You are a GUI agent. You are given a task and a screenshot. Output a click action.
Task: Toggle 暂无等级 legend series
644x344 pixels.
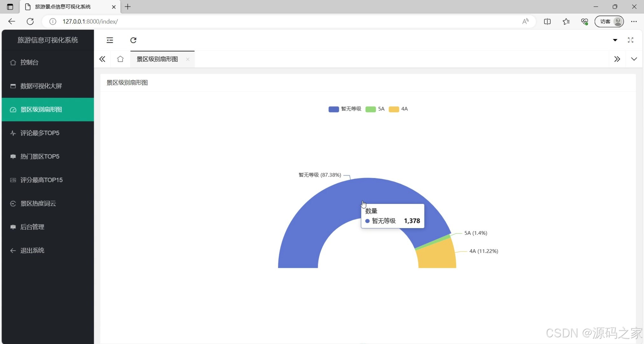coord(345,109)
